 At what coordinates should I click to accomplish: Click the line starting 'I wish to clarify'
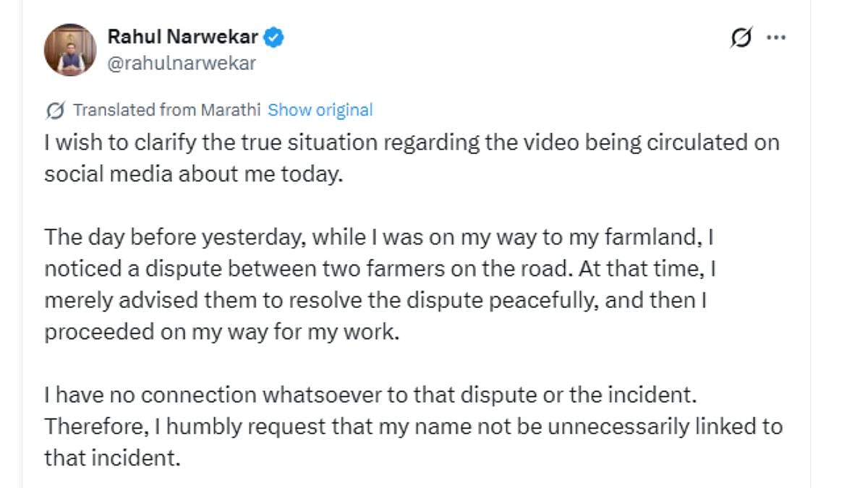(412, 142)
